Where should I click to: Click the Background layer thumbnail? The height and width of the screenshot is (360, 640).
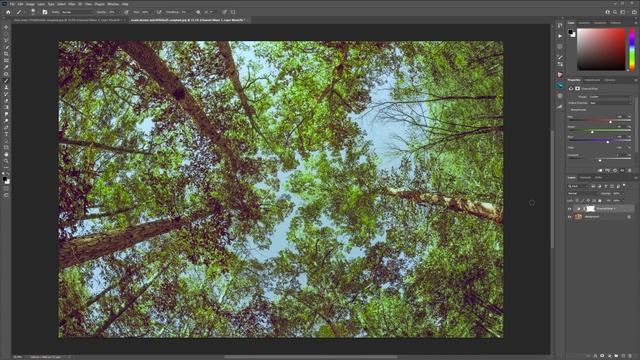578,217
